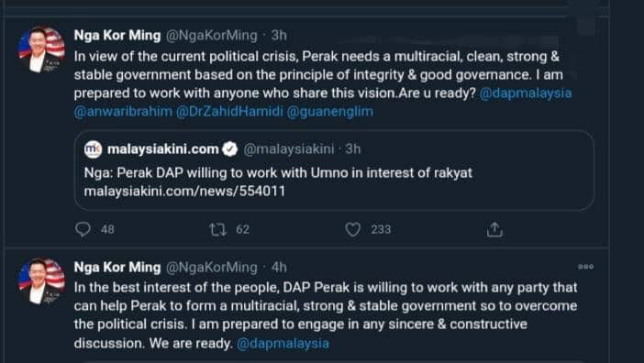644x363 pixels.
Task: Like the tweet with 233 likes
Action: coord(353,229)
